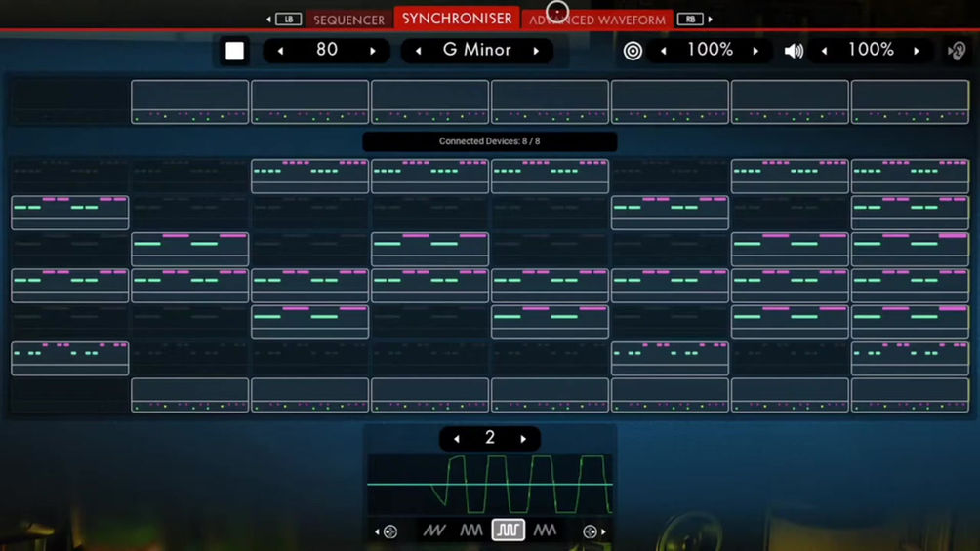Decrease the range percentage beside target icon
This screenshot has width=980, height=551.
pyautogui.click(x=663, y=51)
